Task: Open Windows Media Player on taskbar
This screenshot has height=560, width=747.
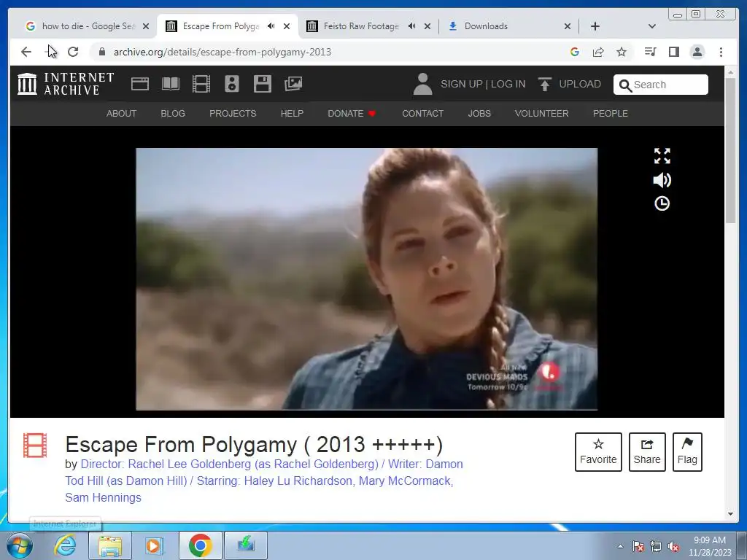Action: [154, 545]
